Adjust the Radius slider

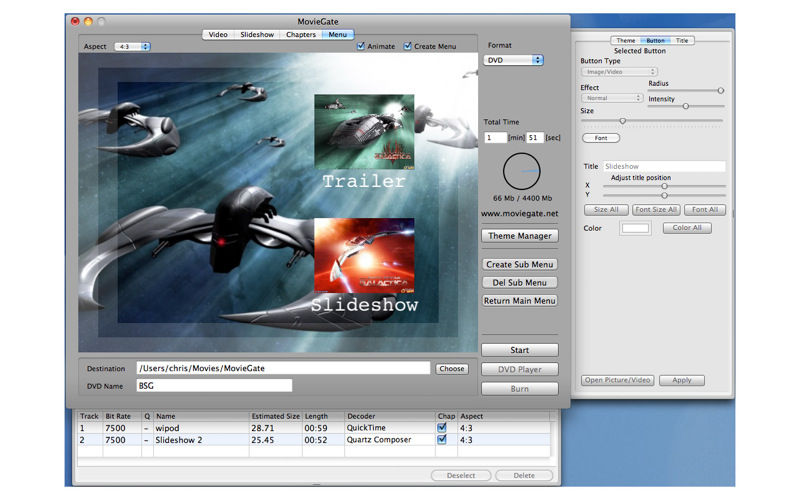[720, 90]
